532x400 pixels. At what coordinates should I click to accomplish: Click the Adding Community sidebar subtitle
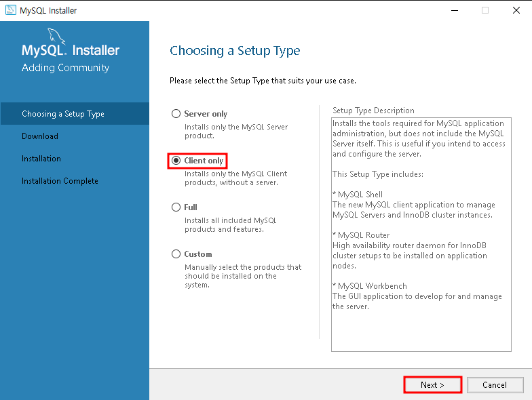[x=65, y=68]
